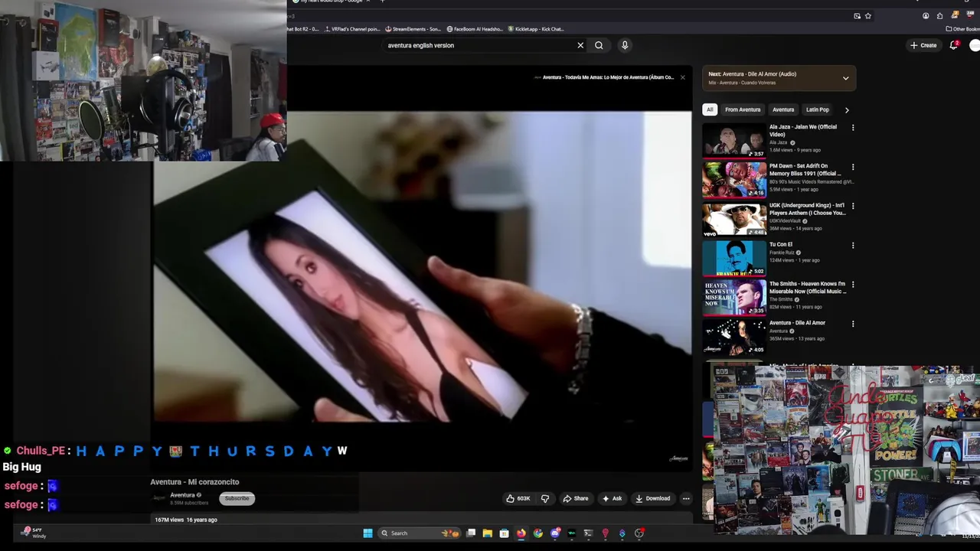Open Discord from the taskbar
This screenshot has width=980, height=551.
coord(555,533)
